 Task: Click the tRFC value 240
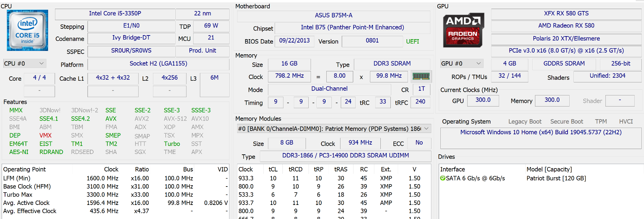pyautogui.click(x=421, y=102)
